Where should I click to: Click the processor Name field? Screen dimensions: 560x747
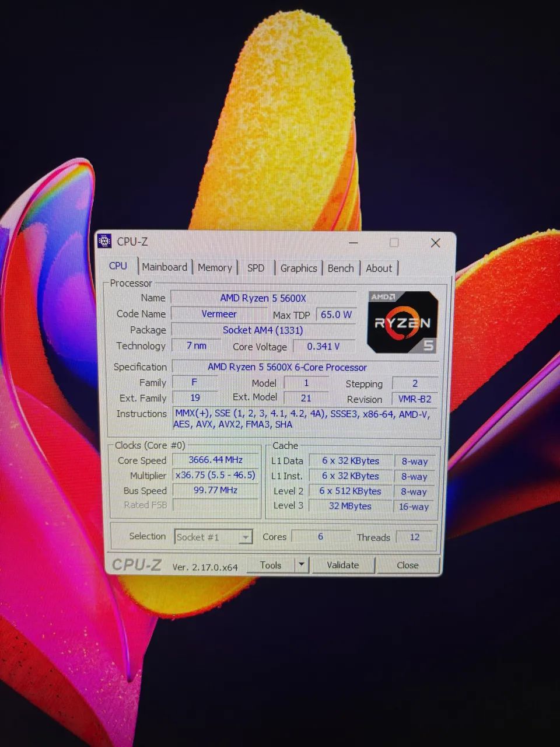pyautogui.click(x=263, y=298)
